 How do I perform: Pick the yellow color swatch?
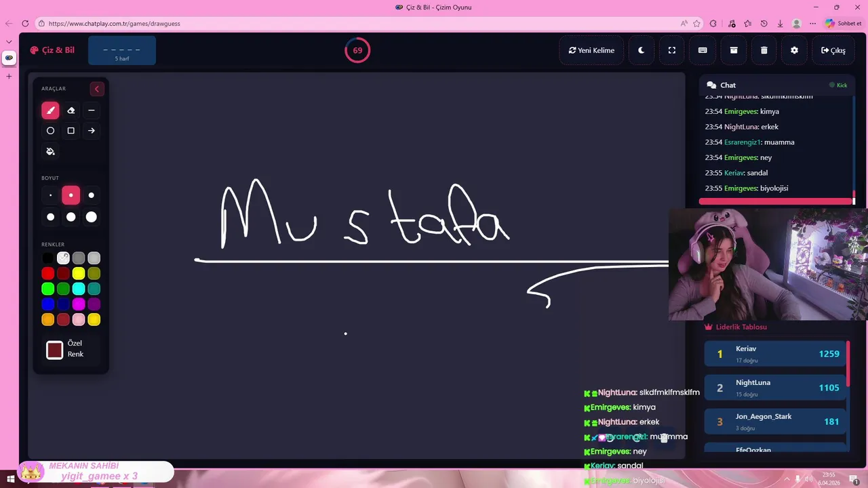click(x=79, y=273)
